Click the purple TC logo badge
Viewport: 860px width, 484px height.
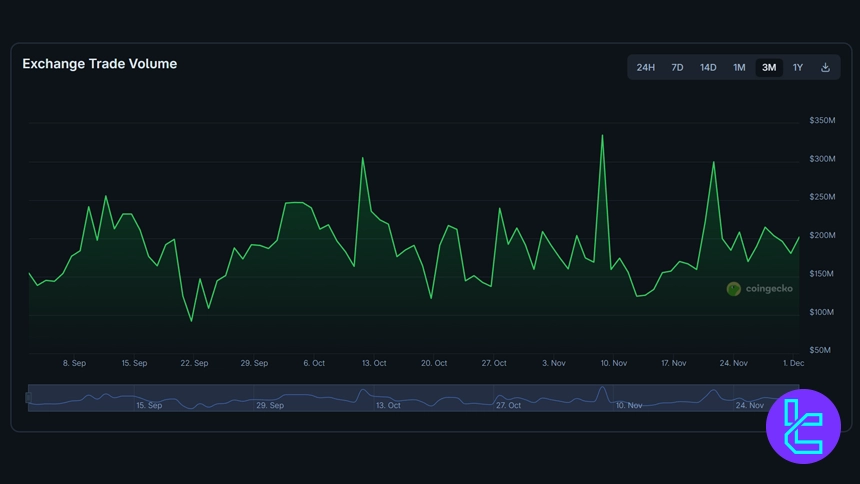[803, 426]
